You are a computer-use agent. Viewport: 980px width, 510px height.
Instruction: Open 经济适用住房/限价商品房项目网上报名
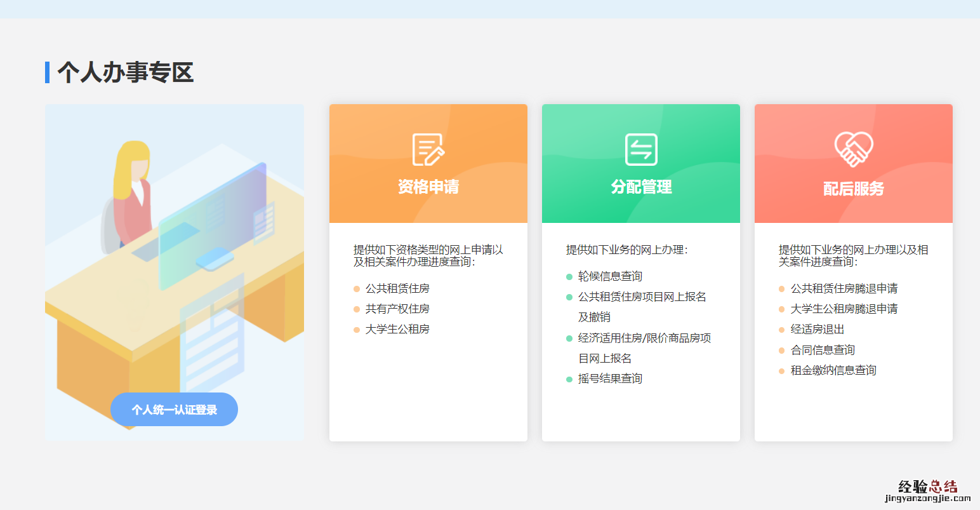644,338
